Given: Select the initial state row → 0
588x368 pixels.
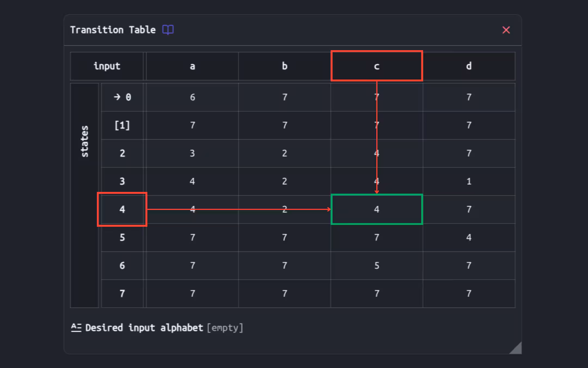Looking at the screenshot, I should click(x=122, y=97).
